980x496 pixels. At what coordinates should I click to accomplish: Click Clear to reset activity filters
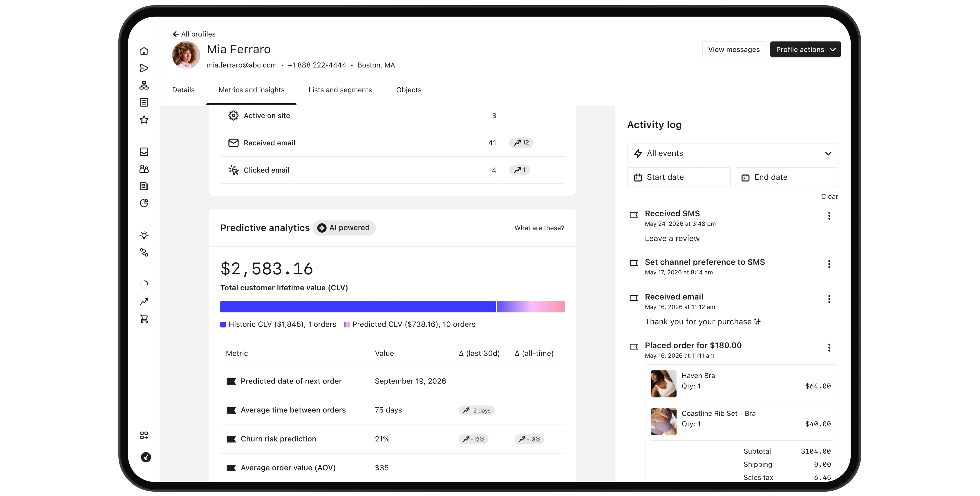coord(829,197)
